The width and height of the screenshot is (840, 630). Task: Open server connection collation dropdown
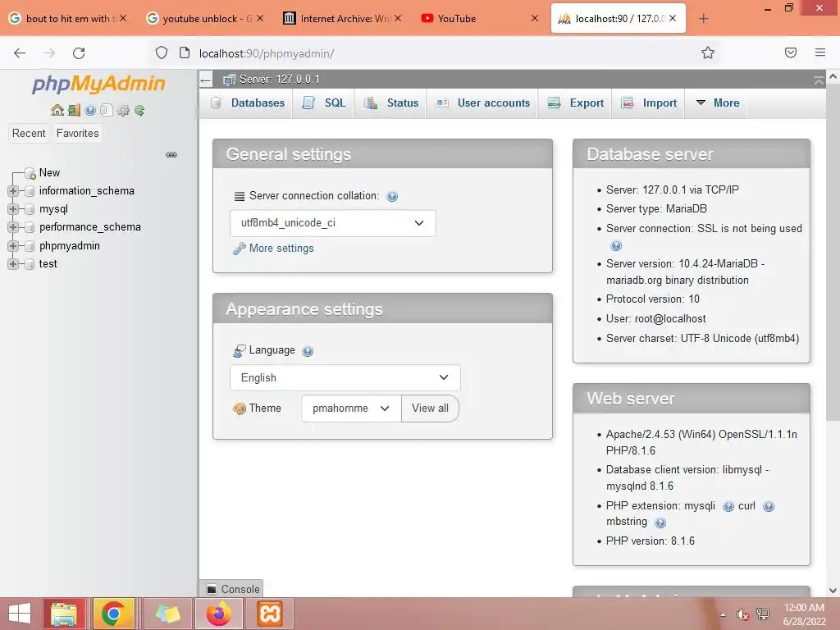[x=333, y=223]
